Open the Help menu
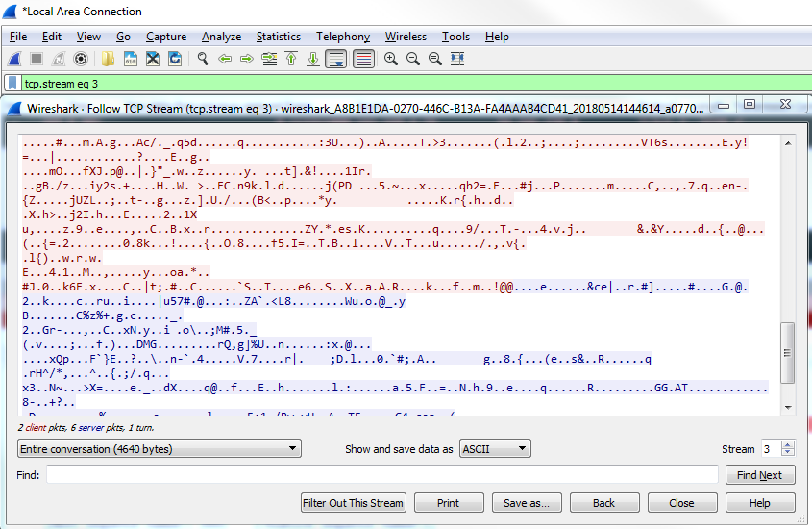Screen dimensions: 812x529 (497, 37)
